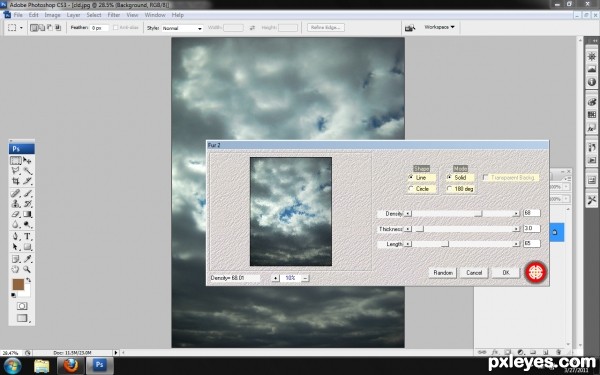Zoom in the Fur dialog preview

click(276, 278)
